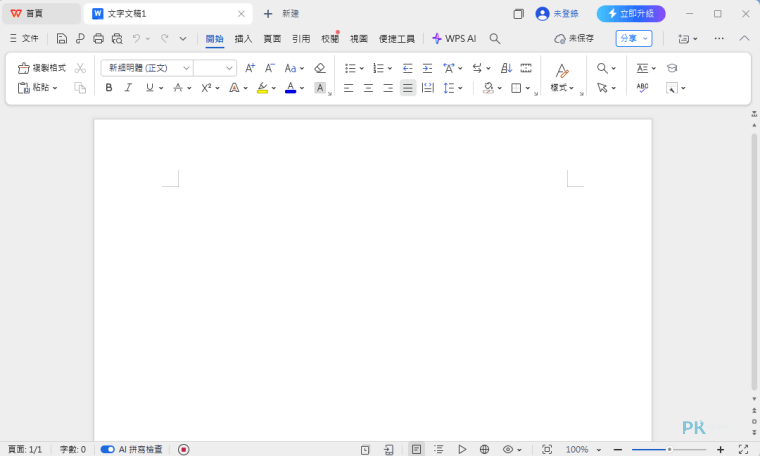
Task: Click the 新建 new tab button
Action: pos(281,14)
